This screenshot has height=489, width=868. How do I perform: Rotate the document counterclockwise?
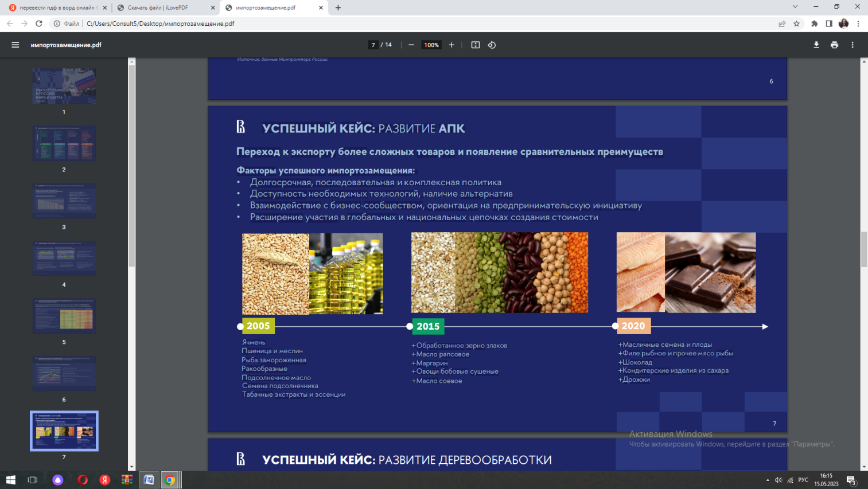coord(492,45)
